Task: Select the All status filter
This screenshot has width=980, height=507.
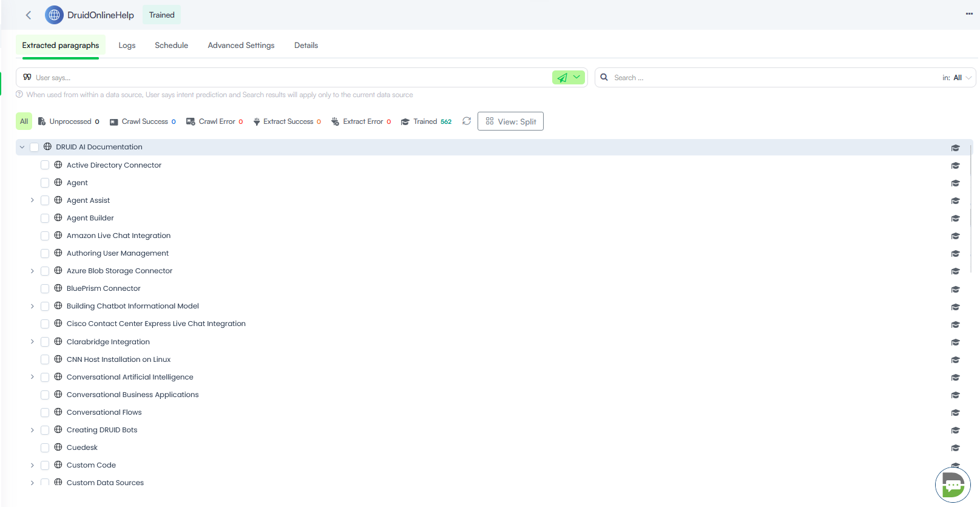Action: tap(24, 121)
